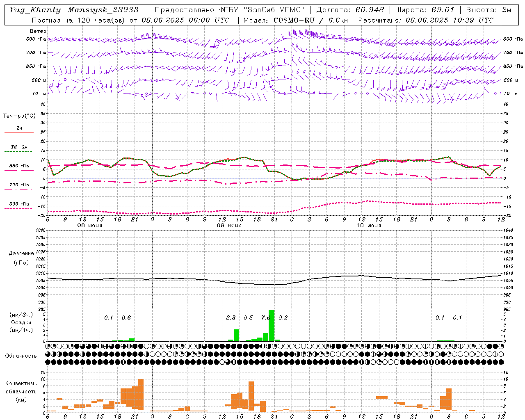This screenshot has height=420, width=525.
Task: Click the '10 июня' date label
Action: 369,226
